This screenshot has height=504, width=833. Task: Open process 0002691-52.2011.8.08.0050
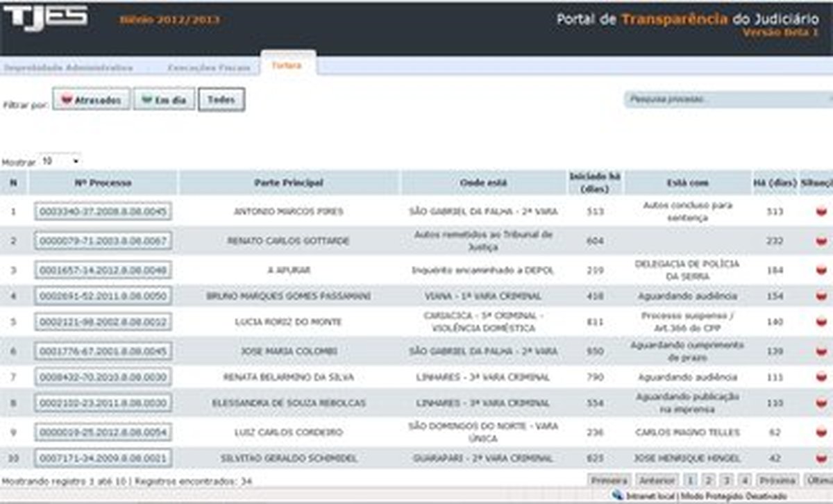(x=103, y=296)
